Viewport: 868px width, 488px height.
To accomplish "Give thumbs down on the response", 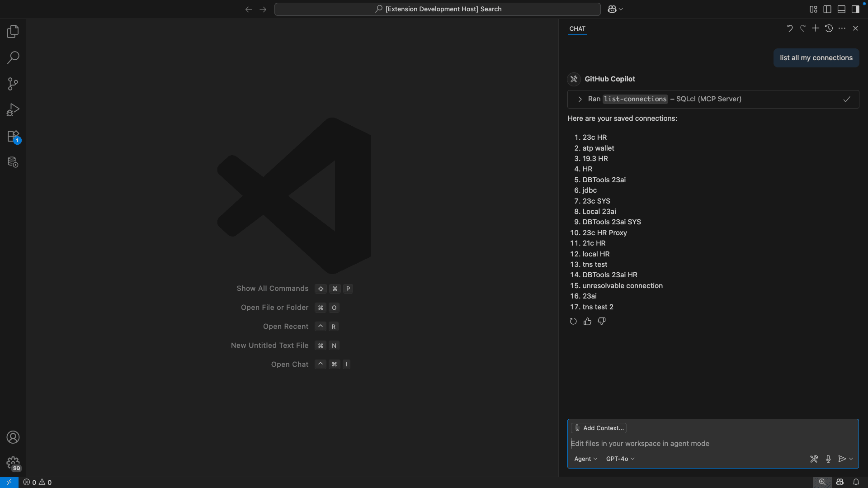I will [601, 321].
